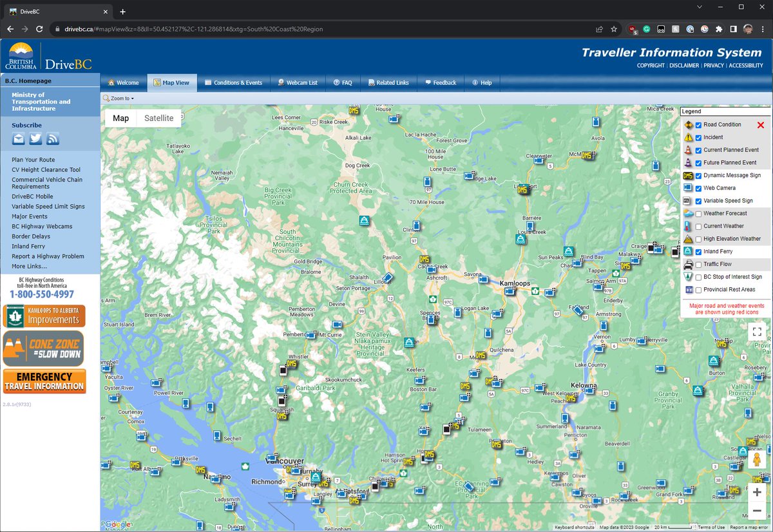Click the ferry marker near Little Fort
The image size is (773, 532).
[524, 189]
